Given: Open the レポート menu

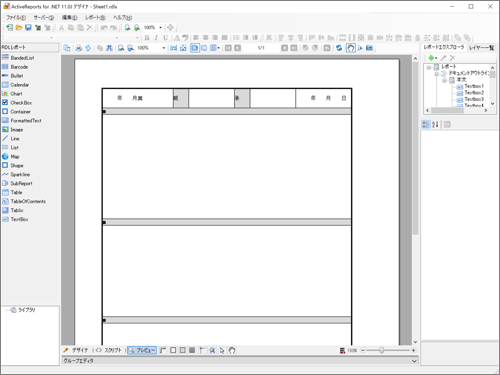Looking at the screenshot, I should [95, 18].
